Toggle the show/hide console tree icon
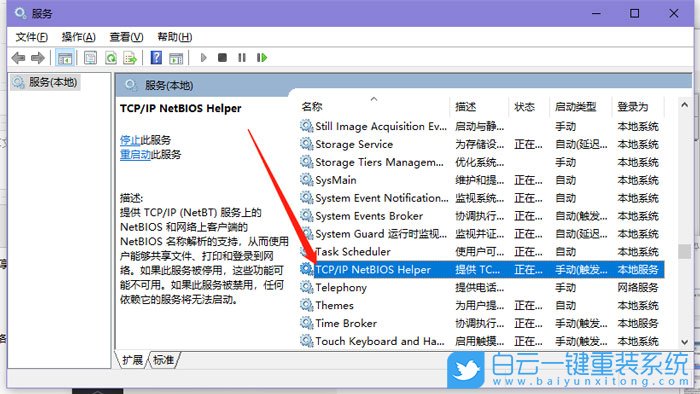 (65, 58)
